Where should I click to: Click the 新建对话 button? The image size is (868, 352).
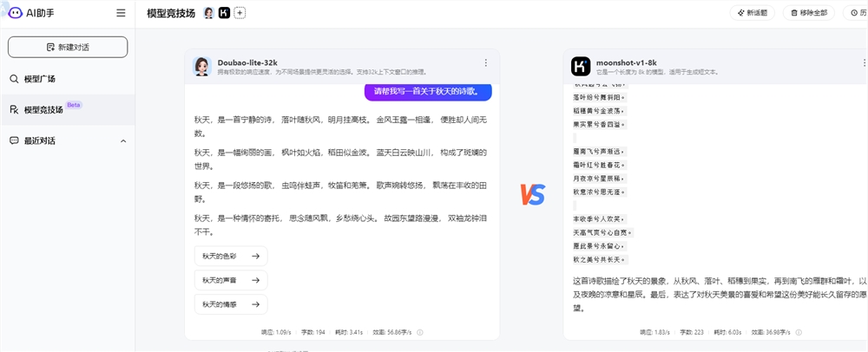pos(68,47)
